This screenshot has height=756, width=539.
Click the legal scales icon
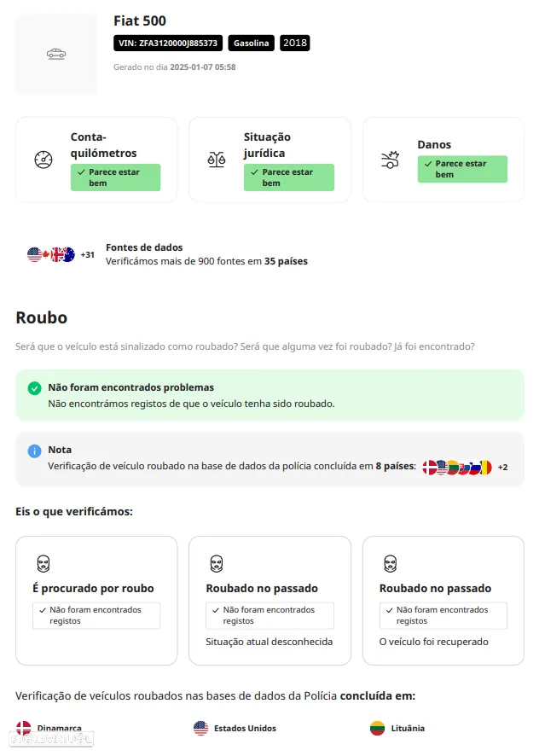tap(217, 160)
